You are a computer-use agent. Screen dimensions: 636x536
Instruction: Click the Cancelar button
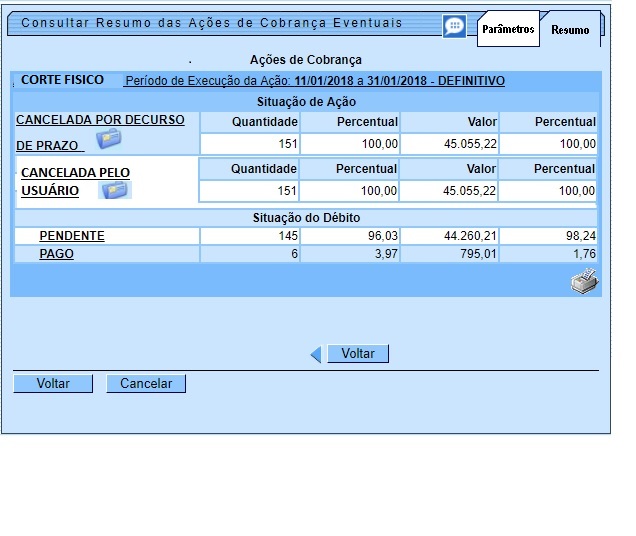click(146, 383)
